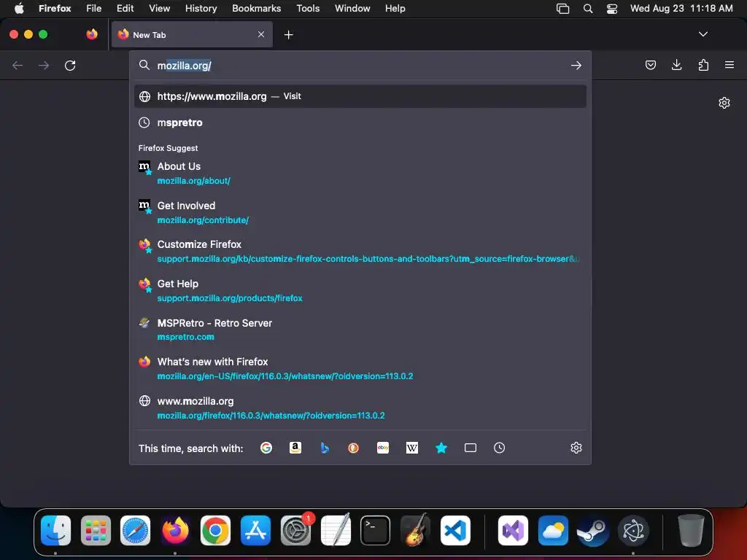Screen dimensions: 747x560
Task: Open Visual Studio Code from the Dock
Action: pyautogui.click(x=455, y=530)
